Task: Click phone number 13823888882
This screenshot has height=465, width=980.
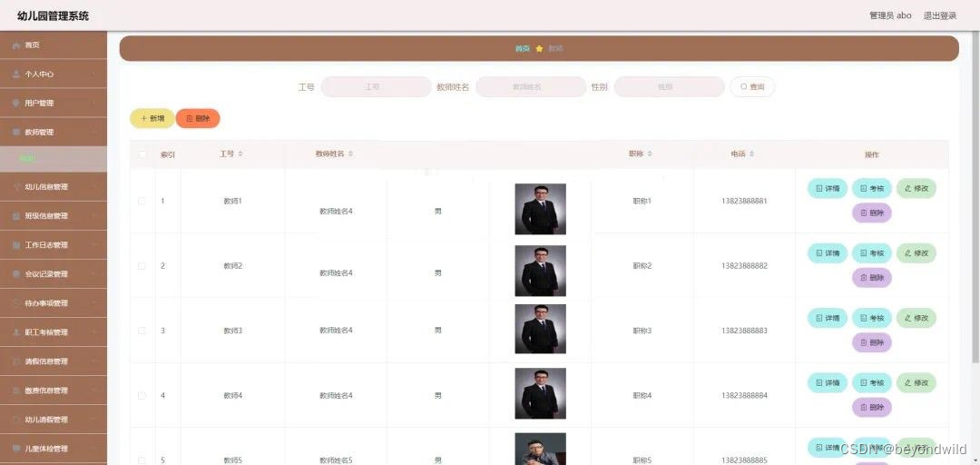Action: 744,266
